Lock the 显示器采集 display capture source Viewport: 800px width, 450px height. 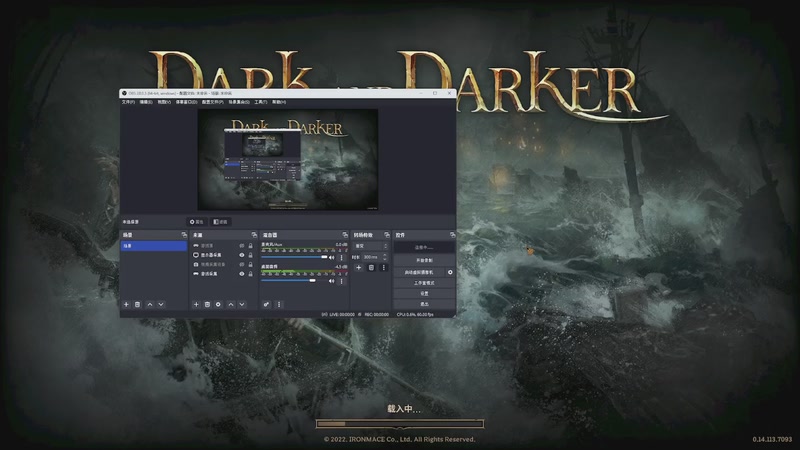(251, 255)
